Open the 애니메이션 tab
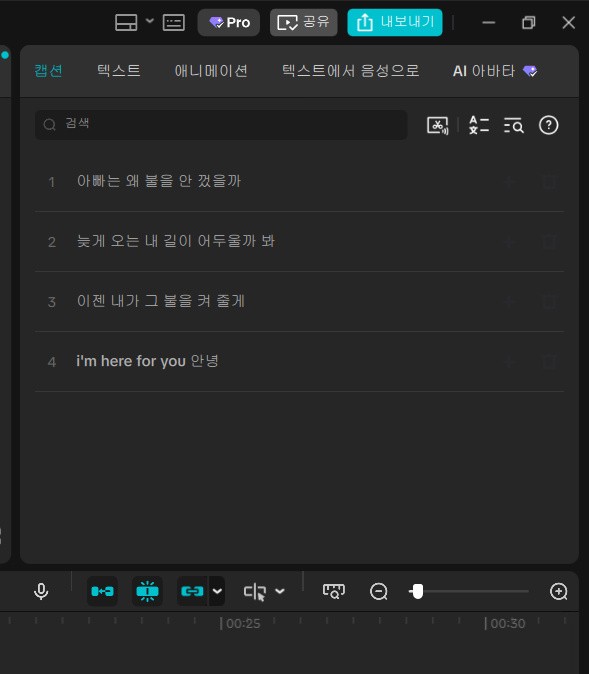This screenshot has width=589, height=674. 211,70
